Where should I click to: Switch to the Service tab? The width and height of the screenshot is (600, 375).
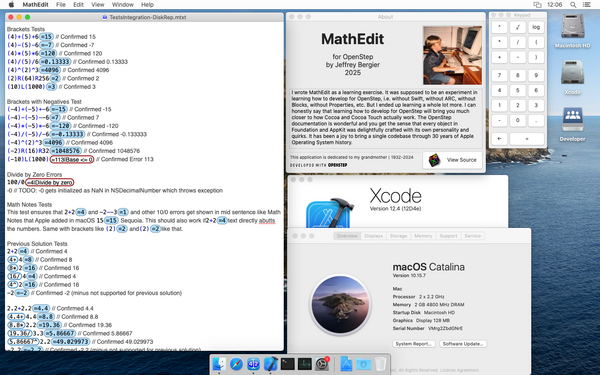pos(473,236)
